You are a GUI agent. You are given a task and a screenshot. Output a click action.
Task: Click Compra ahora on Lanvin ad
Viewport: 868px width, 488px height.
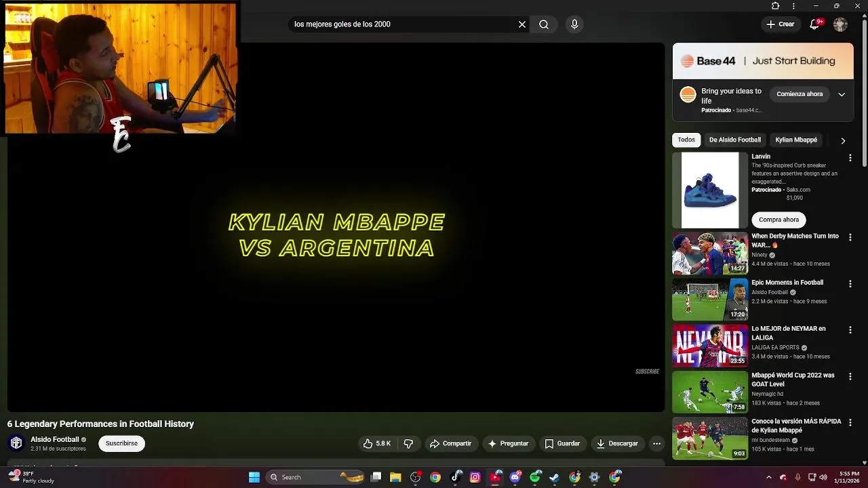[778, 220]
